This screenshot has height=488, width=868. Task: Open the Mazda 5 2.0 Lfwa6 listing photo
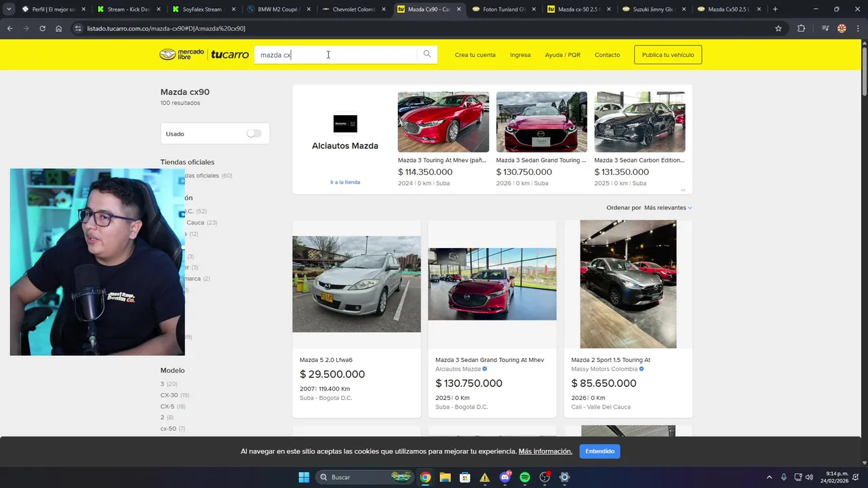[x=357, y=284]
